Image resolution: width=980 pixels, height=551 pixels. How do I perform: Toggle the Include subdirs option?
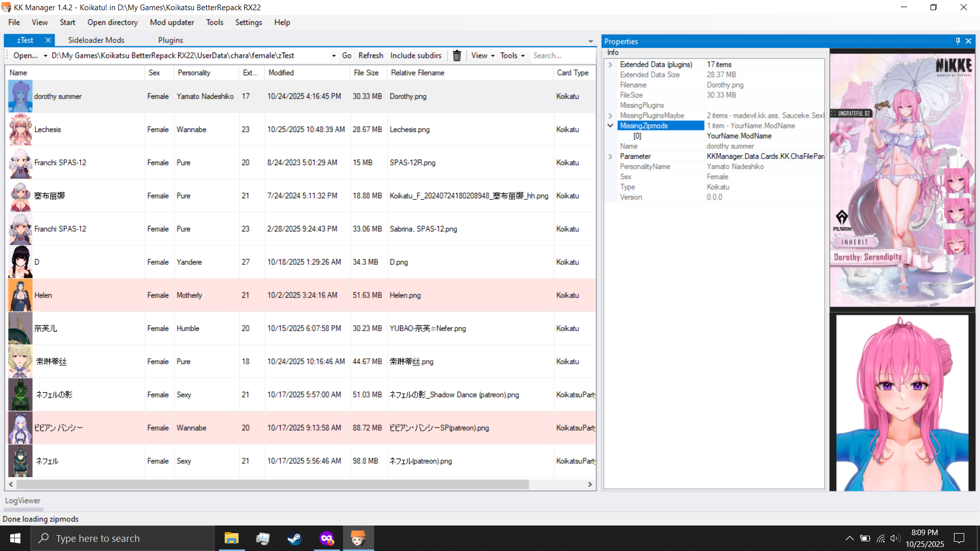pyautogui.click(x=415, y=56)
